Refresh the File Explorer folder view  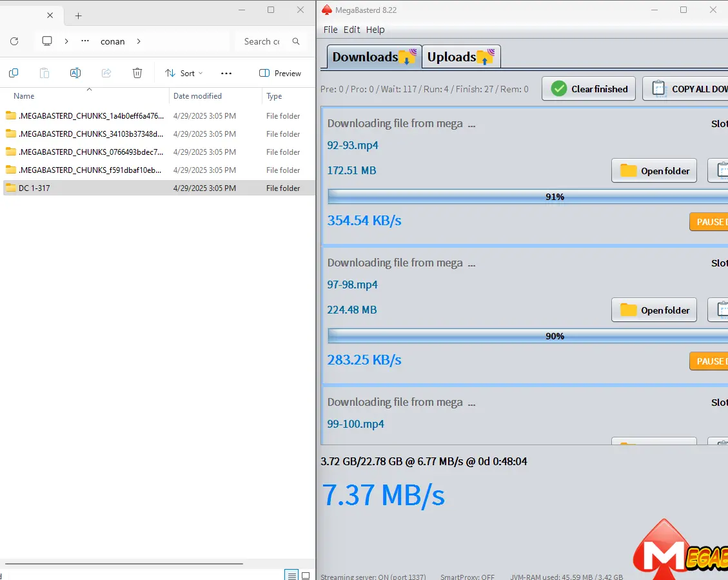point(14,41)
